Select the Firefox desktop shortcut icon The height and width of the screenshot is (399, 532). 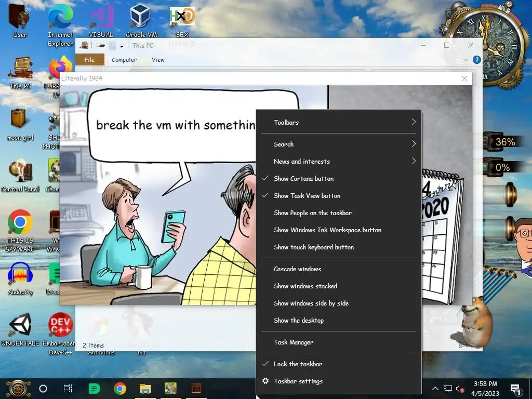(x=60, y=68)
